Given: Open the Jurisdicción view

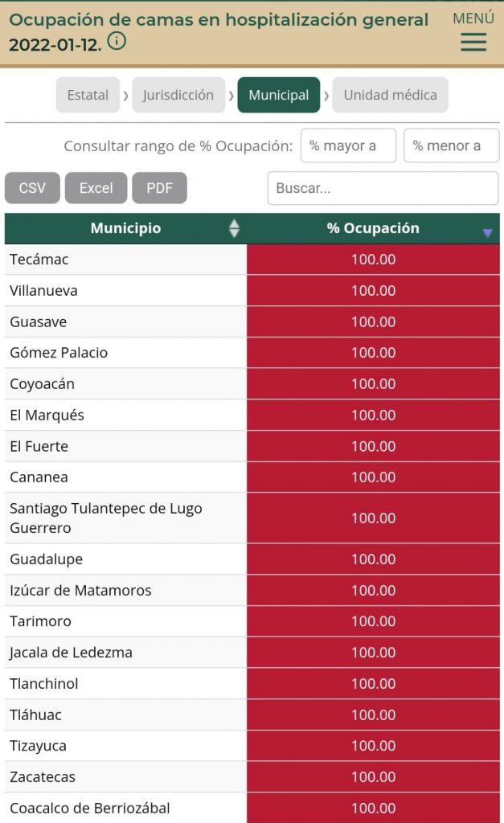Looking at the screenshot, I should (178, 95).
